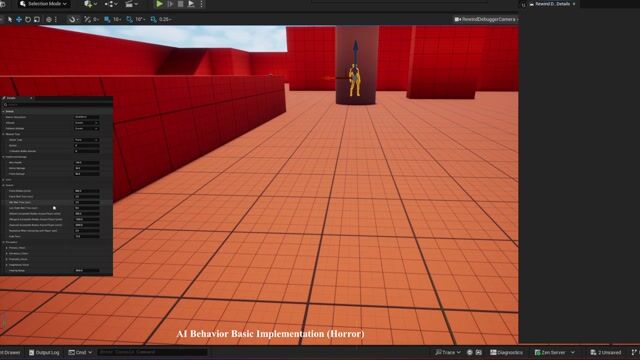Click the console command input field
This screenshot has width=640, height=360.
152,352
